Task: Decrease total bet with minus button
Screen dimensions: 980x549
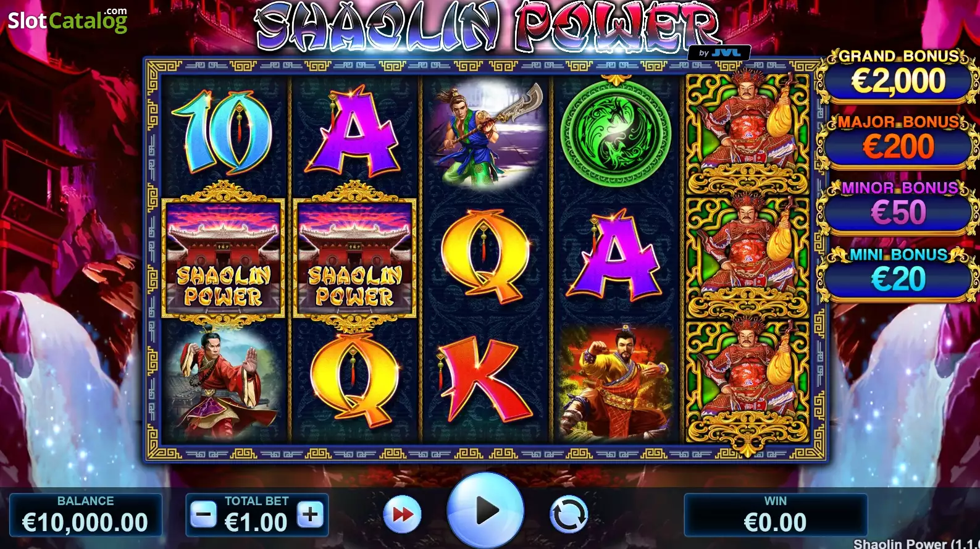Action: tap(203, 514)
